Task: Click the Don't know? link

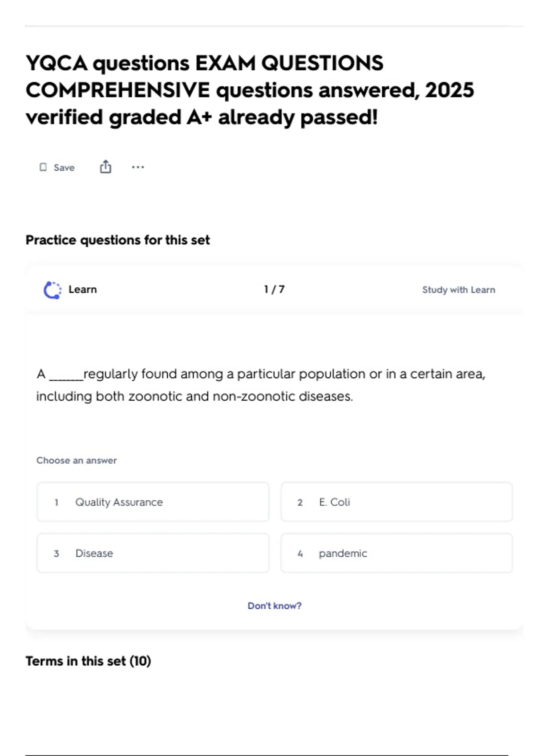Action: [275, 606]
